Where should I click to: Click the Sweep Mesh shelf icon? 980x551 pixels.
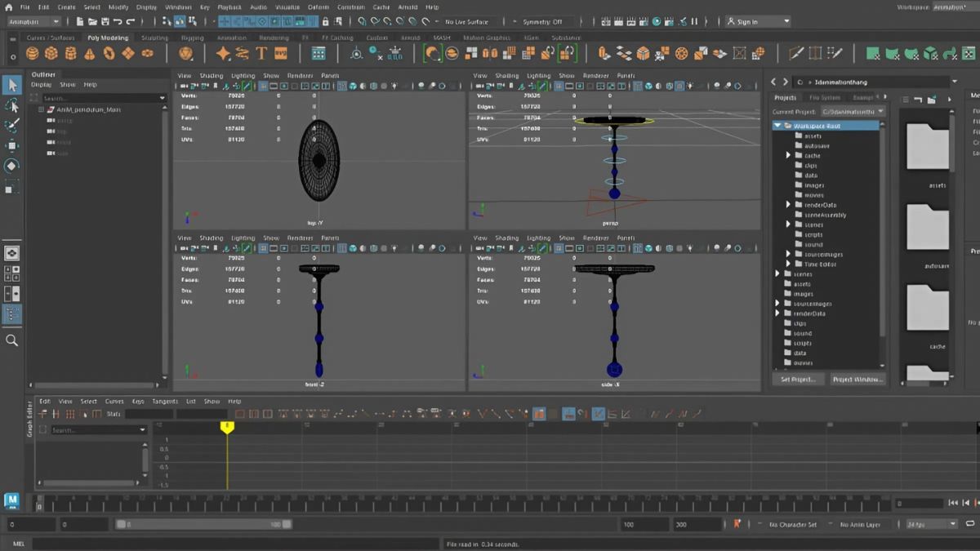pyautogui.click(x=243, y=53)
